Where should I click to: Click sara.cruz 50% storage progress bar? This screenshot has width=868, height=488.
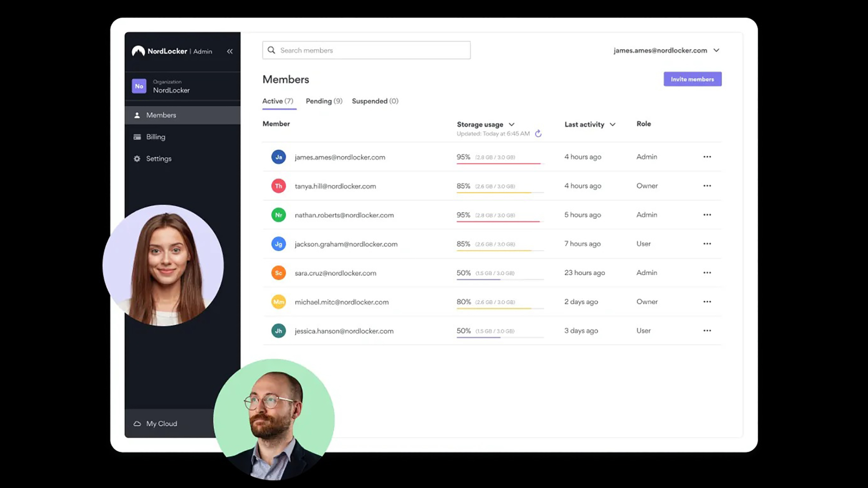point(500,279)
